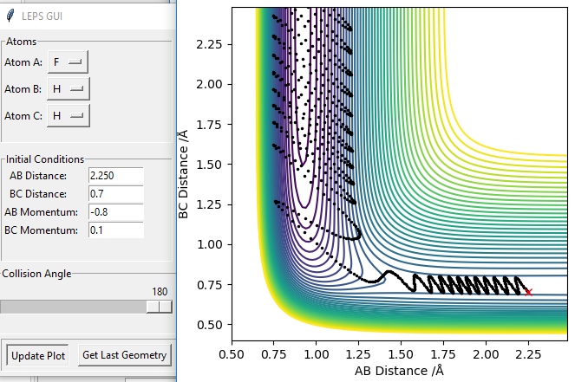
Task: Click the 0.50 tick label on y-axis
Action: click(x=210, y=325)
